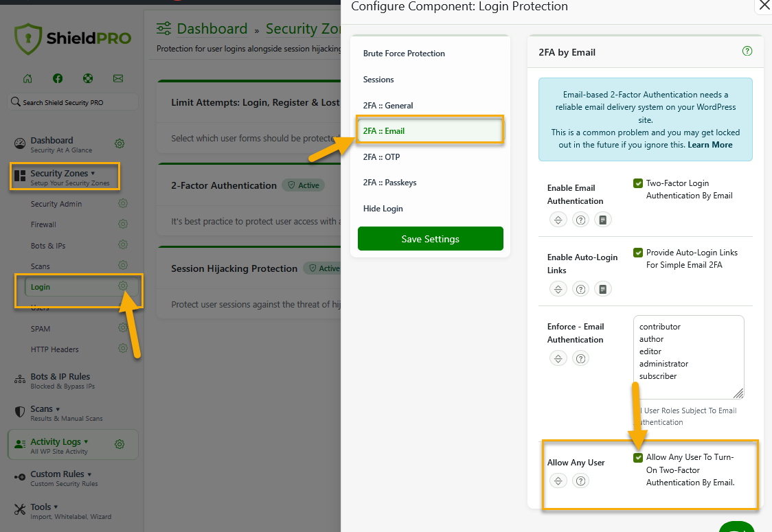
Task: Click the 2-Factor Authentication Active badge
Action: coord(304,185)
